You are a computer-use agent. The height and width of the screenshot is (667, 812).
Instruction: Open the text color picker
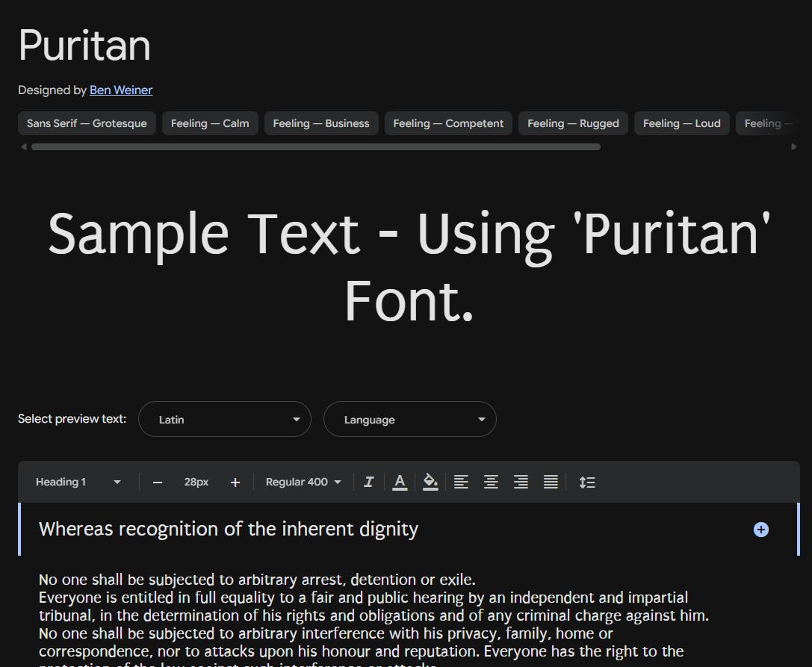click(399, 482)
